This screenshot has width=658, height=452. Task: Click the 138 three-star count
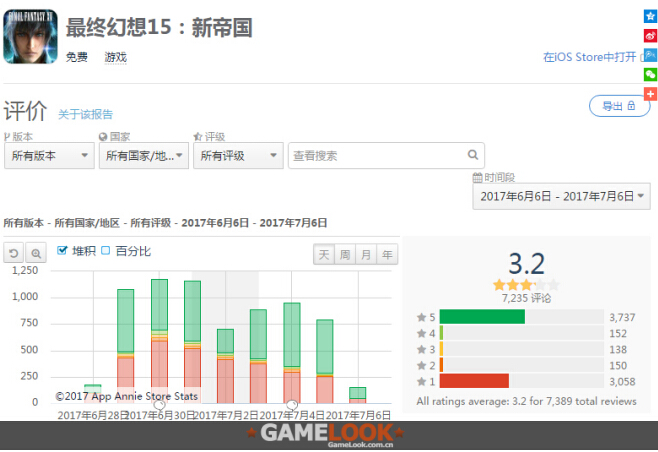click(x=618, y=350)
